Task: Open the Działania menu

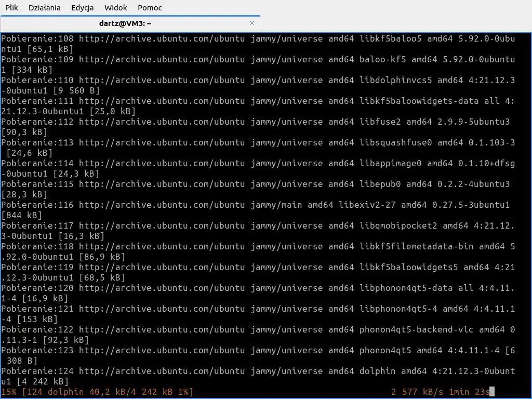Action: point(45,7)
